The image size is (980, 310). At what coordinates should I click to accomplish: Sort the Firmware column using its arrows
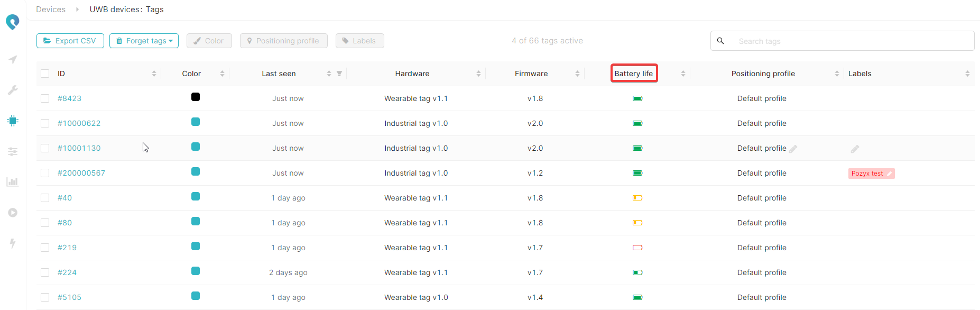coord(577,74)
